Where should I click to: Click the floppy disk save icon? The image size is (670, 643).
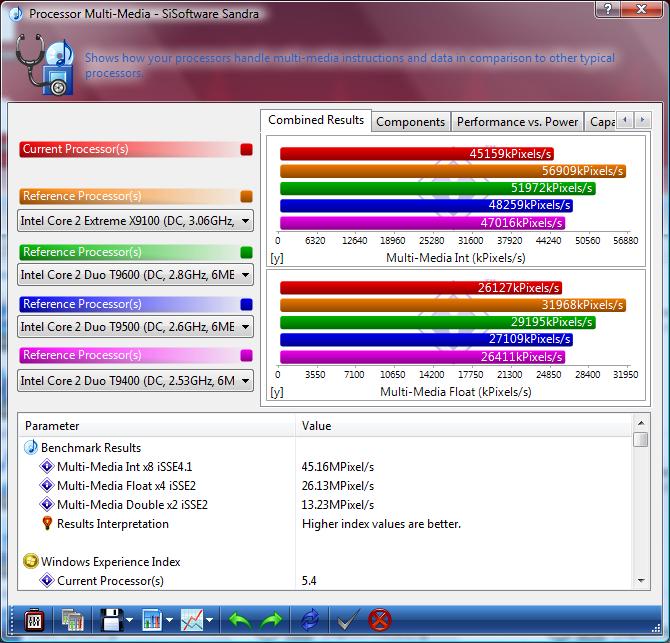coord(112,620)
